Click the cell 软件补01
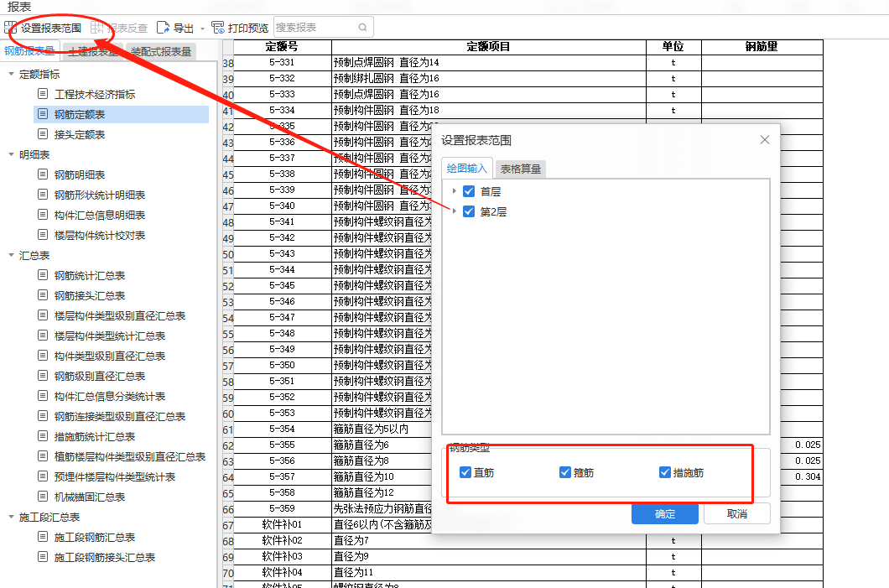Viewport: 889px width, 588px height. 282,524
